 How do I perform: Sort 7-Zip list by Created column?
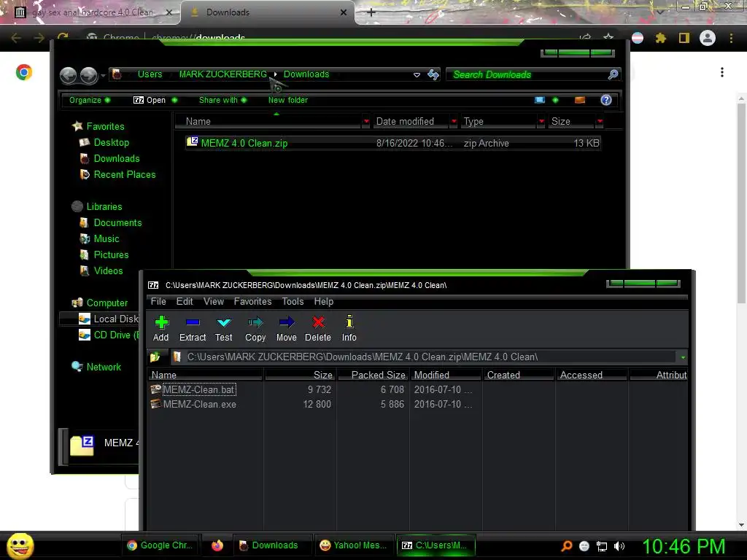519,376
